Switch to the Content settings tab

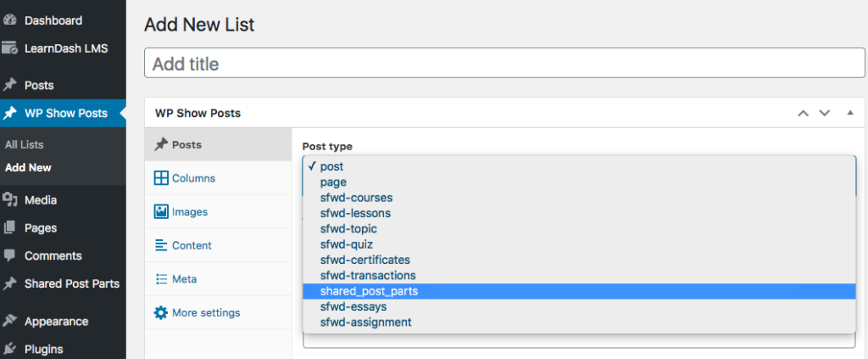192,245
